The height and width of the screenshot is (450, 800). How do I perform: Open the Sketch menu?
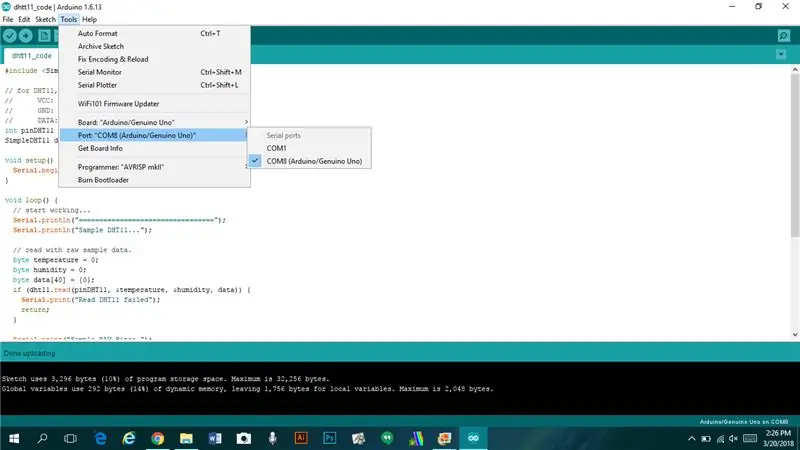[45, 19]
